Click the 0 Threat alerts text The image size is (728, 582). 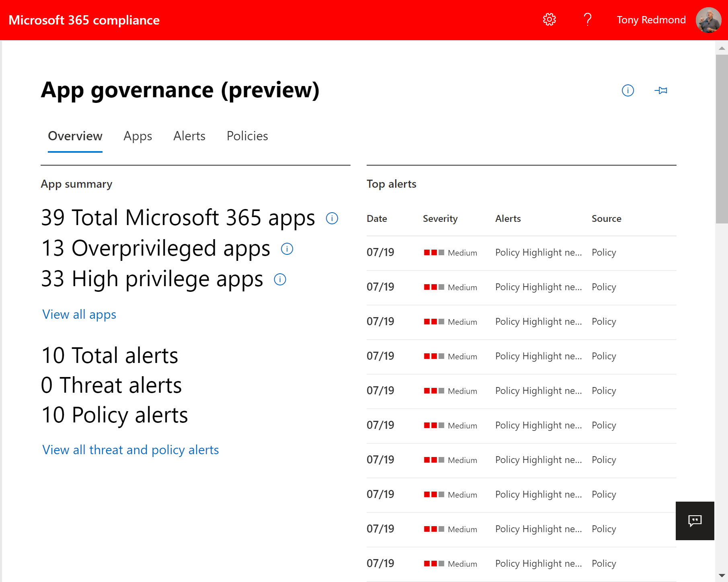111,385
